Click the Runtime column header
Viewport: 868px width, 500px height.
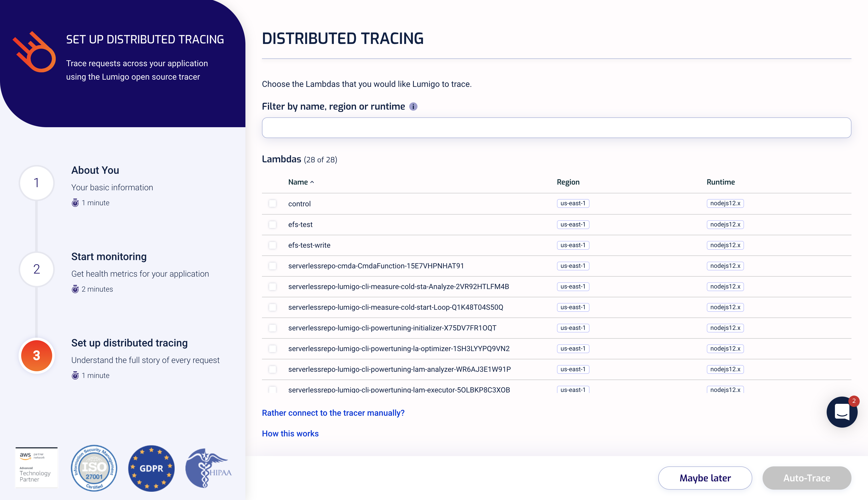click(x=720, y=182)
